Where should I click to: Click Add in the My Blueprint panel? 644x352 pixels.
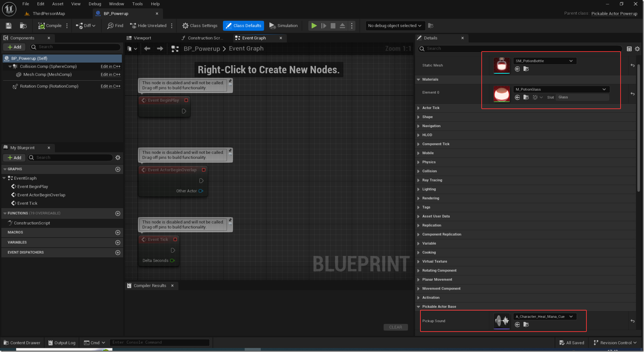[x=14, y=158]
